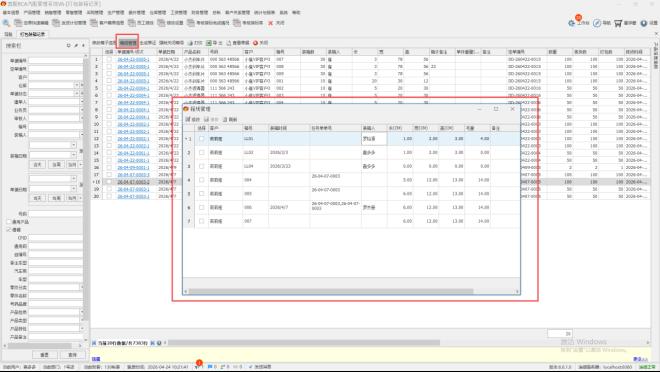Open the 零件分类 dropdown in search panel

[81, 287]
